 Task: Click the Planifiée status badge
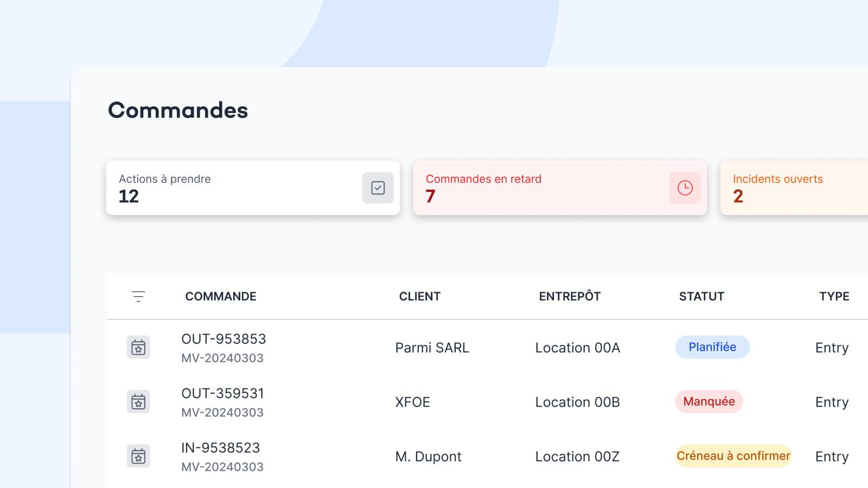point(712,347)
